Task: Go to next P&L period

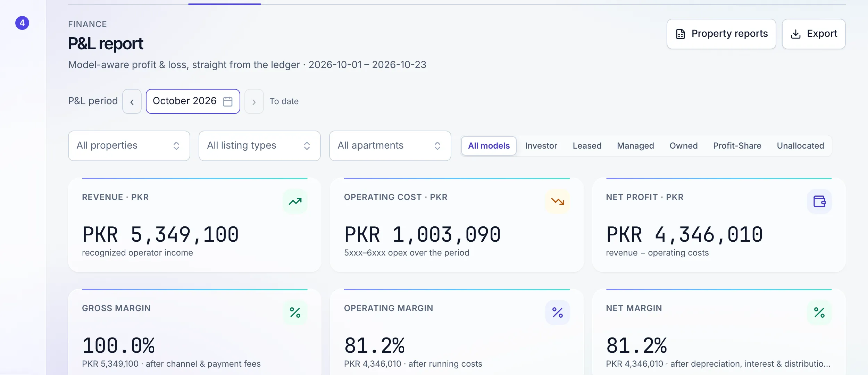Action: click(254, 101)
